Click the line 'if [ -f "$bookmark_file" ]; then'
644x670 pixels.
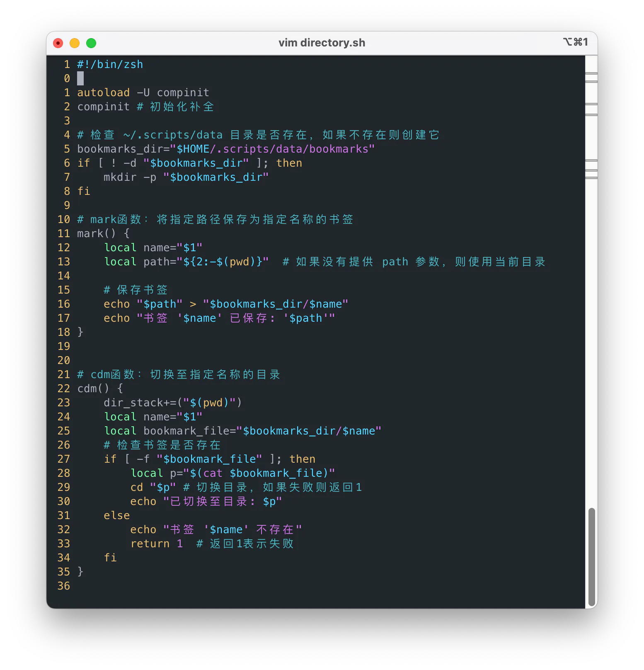[210, 459]
